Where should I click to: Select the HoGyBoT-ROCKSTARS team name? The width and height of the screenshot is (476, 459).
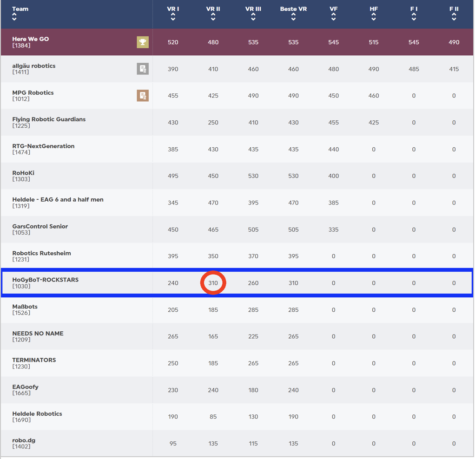tap(45, 280)
